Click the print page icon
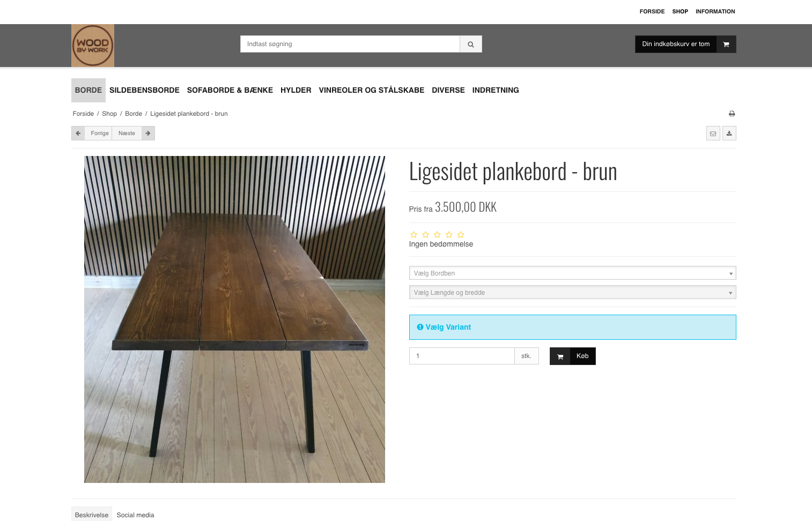The width and height of the screenshot is (812, 521). click(x=732, y=114)
